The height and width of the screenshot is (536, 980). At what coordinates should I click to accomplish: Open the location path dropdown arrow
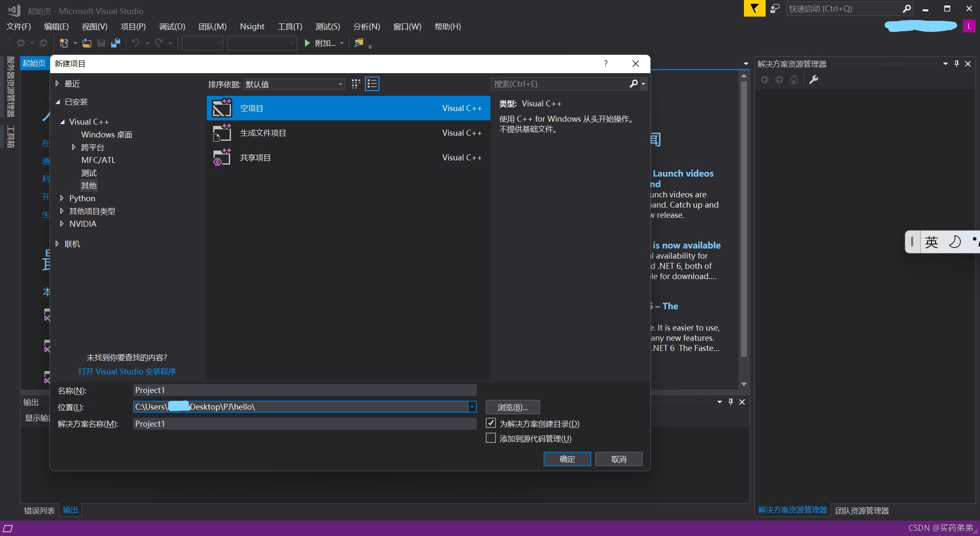click(472, 407)
